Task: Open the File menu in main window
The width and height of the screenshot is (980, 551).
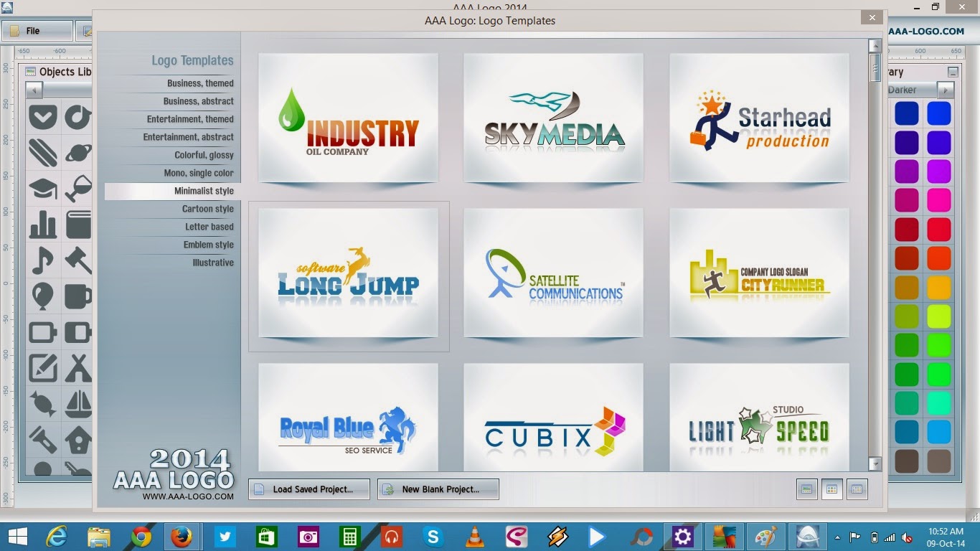Action: tap(37, 31)
